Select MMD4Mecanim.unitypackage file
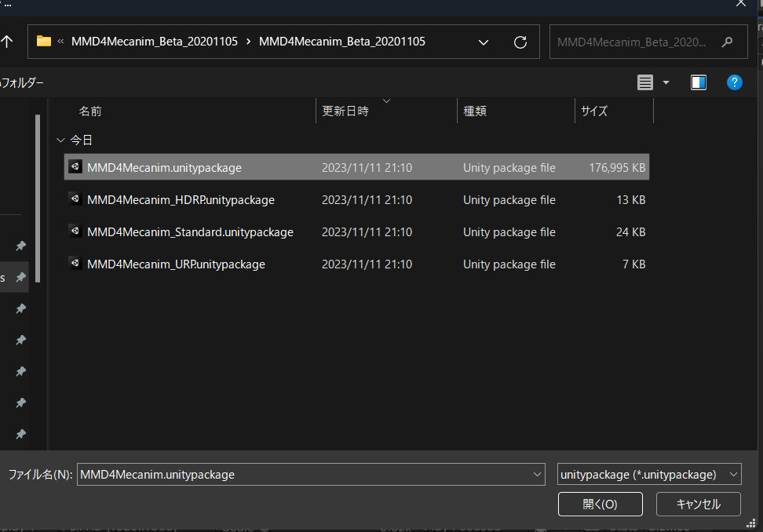This screenshot has height=532, width=763. pyautogui.click(x=356, y=167)
